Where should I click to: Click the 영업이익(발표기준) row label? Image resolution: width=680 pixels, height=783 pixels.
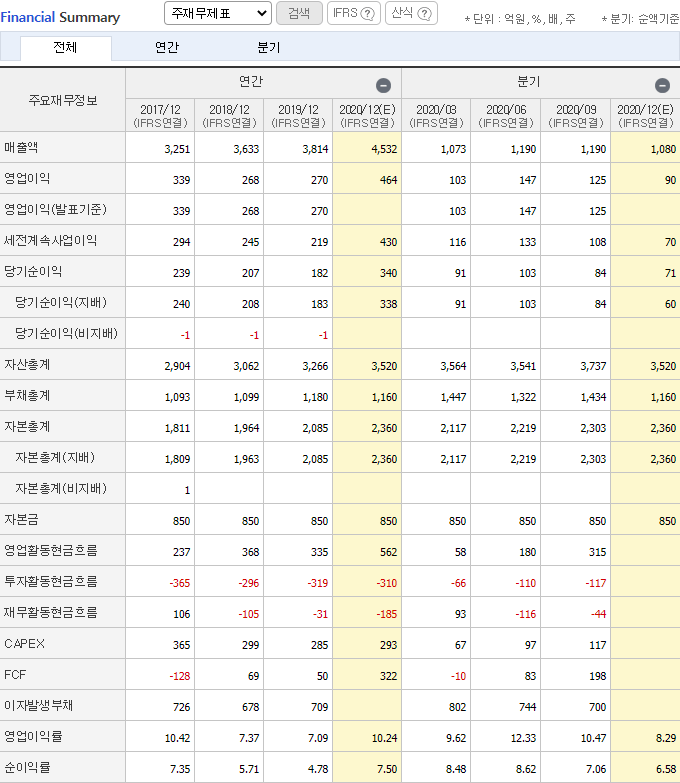55,210
